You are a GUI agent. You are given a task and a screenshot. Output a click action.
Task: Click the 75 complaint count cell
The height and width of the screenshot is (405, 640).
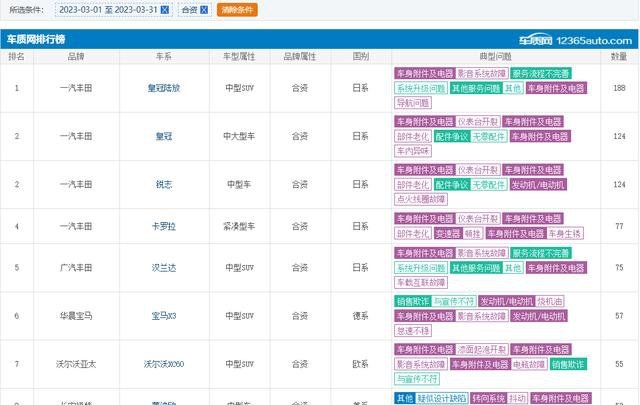click(619, 267)
